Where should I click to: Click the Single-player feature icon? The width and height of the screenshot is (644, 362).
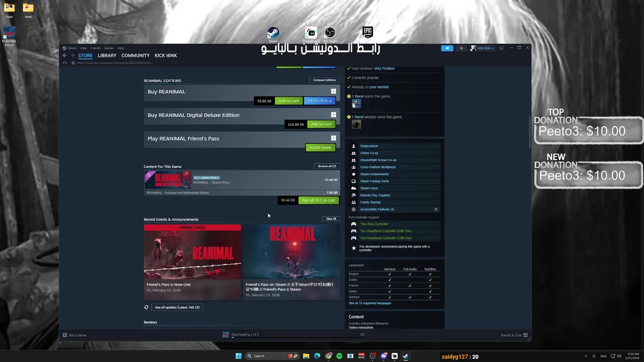click(353, 146)
